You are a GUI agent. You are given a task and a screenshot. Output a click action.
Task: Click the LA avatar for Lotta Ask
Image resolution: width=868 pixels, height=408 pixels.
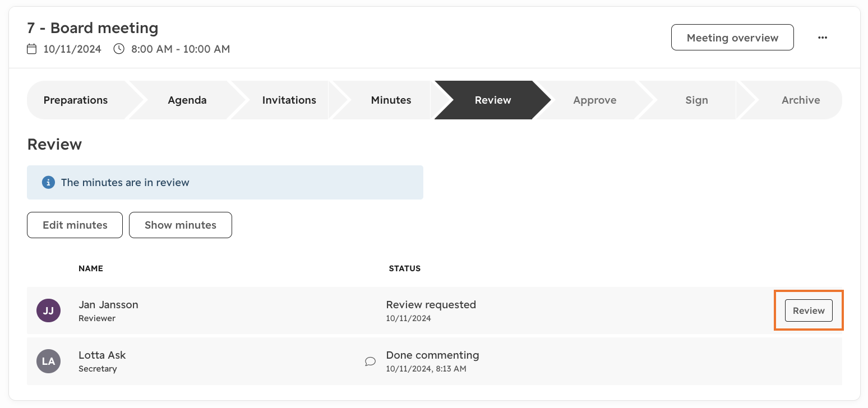pyautogui.click(x=48, y=361)
